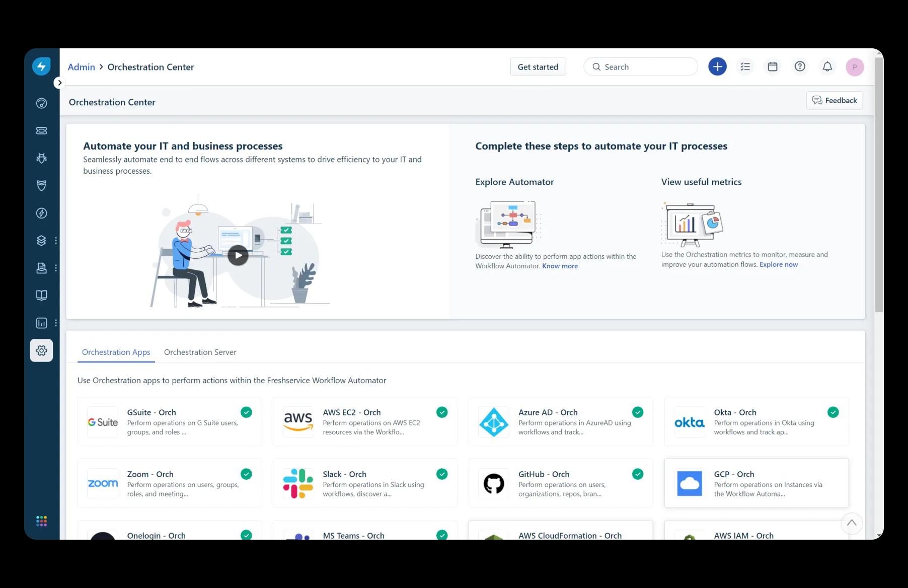
Task: Open the Slack - Orch title
Action: [345, 474]
